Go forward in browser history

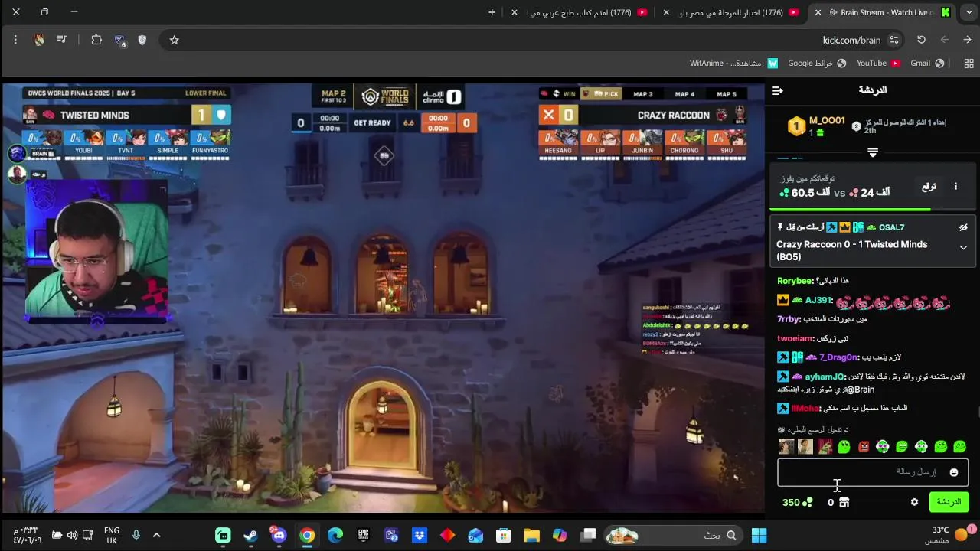944,40
